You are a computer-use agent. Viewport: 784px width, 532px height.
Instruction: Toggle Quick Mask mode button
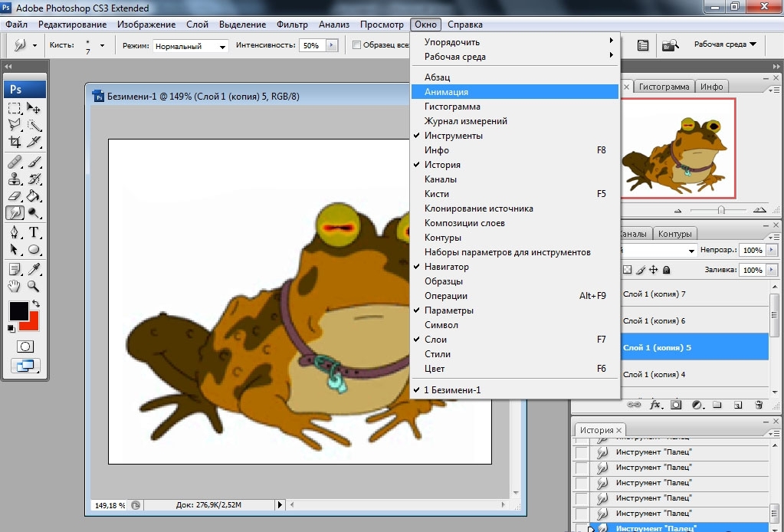coord(25,346)
